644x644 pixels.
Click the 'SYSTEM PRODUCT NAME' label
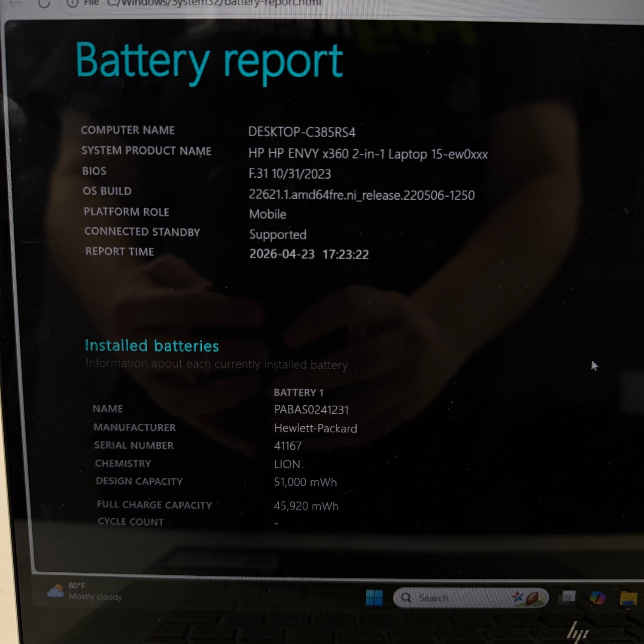(x=146, y=151)
